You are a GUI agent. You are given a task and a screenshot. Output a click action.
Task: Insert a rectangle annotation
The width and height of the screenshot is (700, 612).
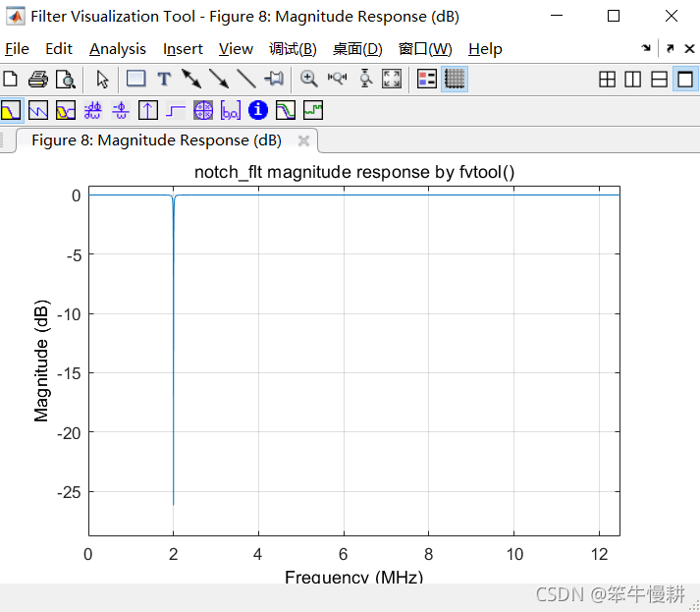point(135,79)
